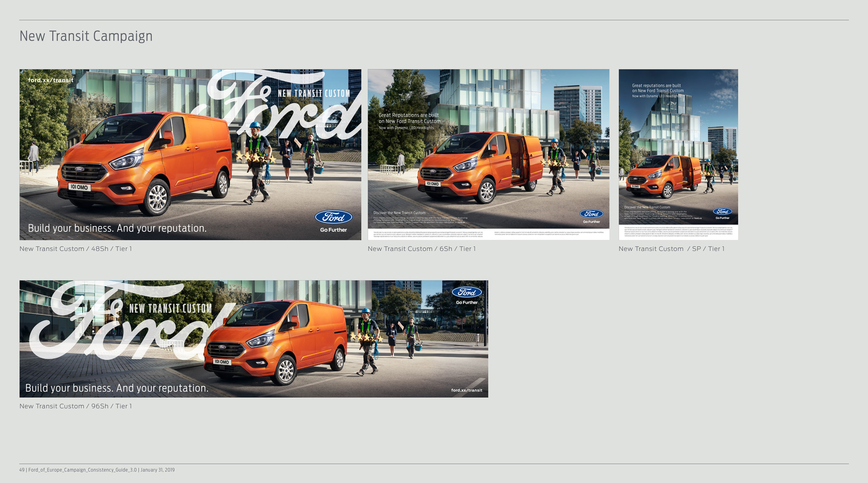868x483 pixels.
Task: Select caption 'New Transit Custom / 6Sh / Tier 1'
Action: click(x=422, y=249)
